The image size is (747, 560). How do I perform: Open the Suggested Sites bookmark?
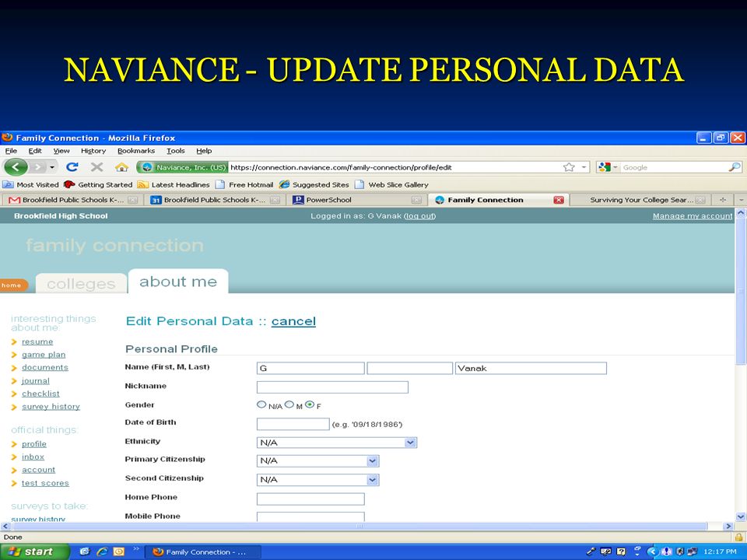click(x=314, y=185)
